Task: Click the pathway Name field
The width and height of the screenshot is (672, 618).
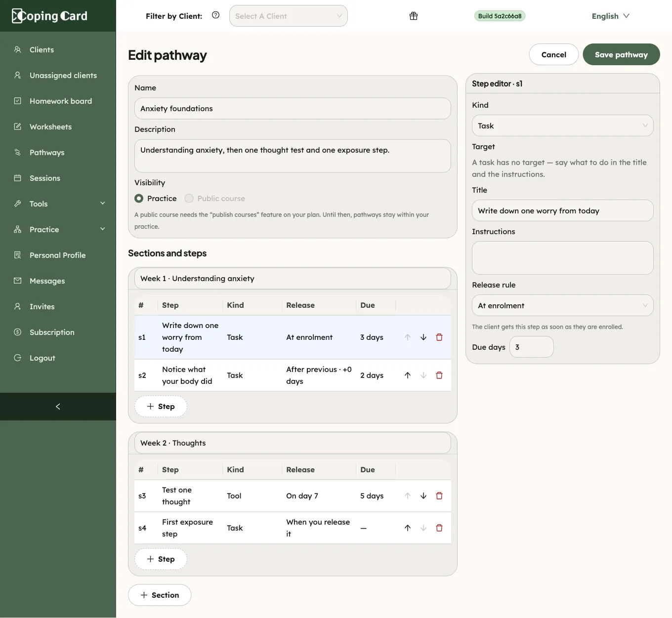Action: tap(293, 108)
